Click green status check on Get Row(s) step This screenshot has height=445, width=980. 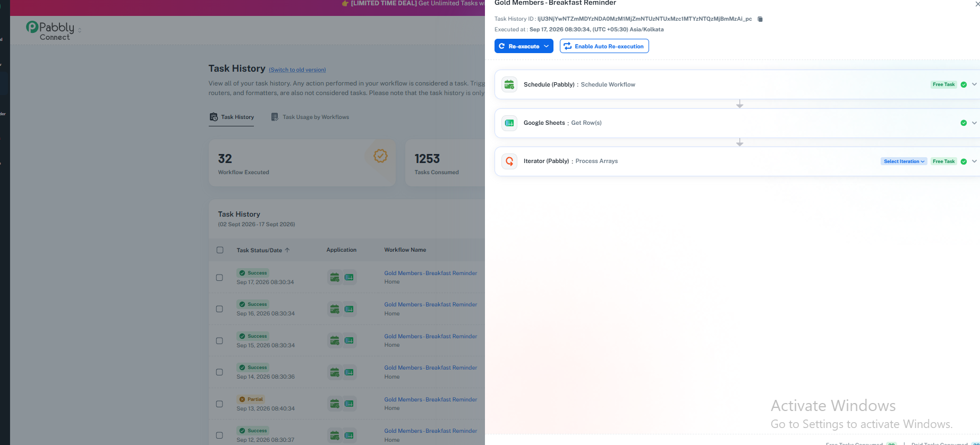click(964, 123)
